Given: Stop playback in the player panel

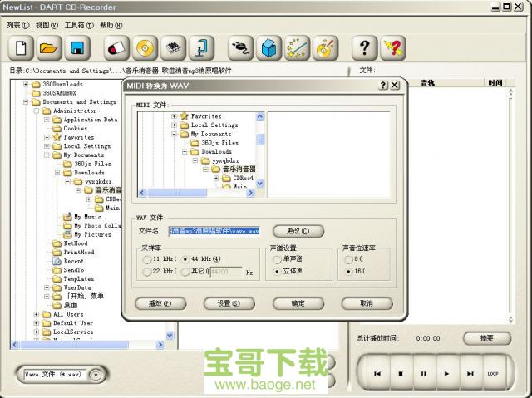Looking at the screenshot, I should (x=401, y=374).
